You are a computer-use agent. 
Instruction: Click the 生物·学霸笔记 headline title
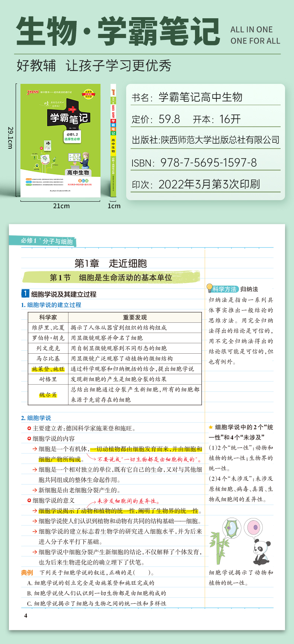118,32
